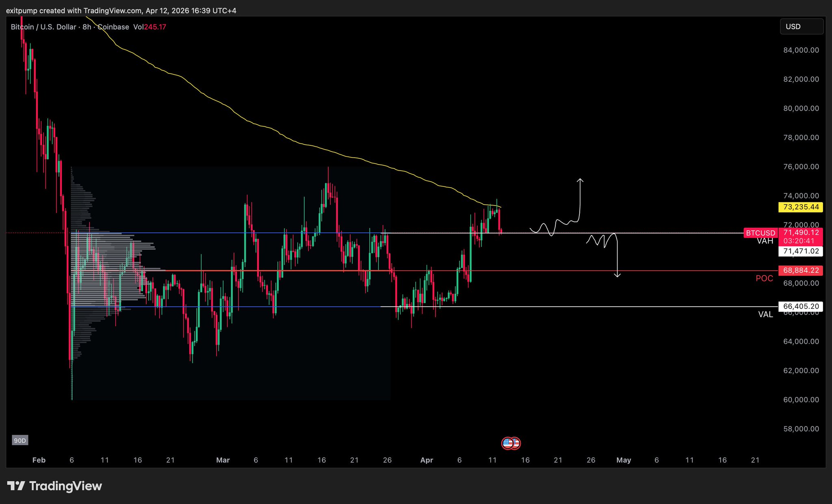Screen dimensions: 832x504
Task: Select the yellow 73,235.44 price label
Action: (x=801, y=207)
